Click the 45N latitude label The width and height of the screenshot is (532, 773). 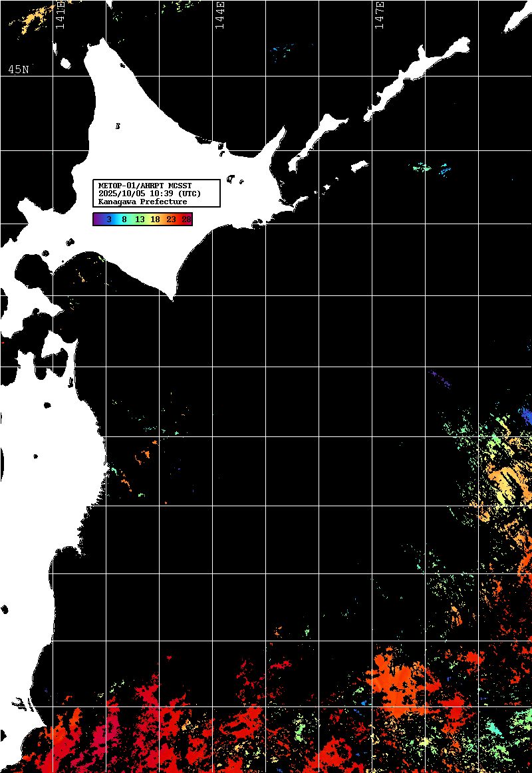point(19,69)
